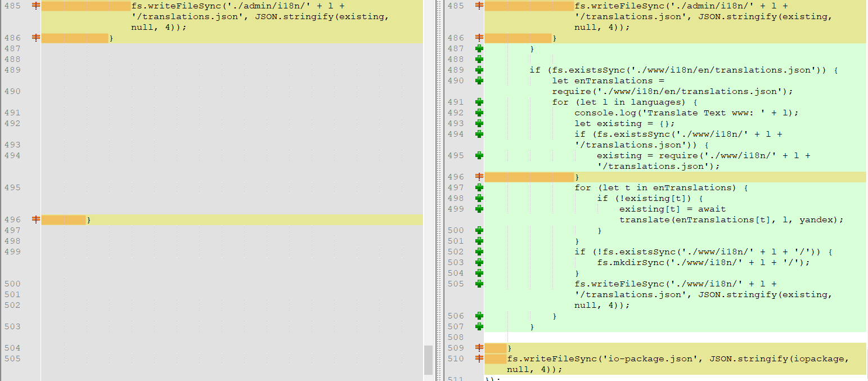Click line number 496 in left pane
This screenshot has height=381, width=868.
pos(12,219)
